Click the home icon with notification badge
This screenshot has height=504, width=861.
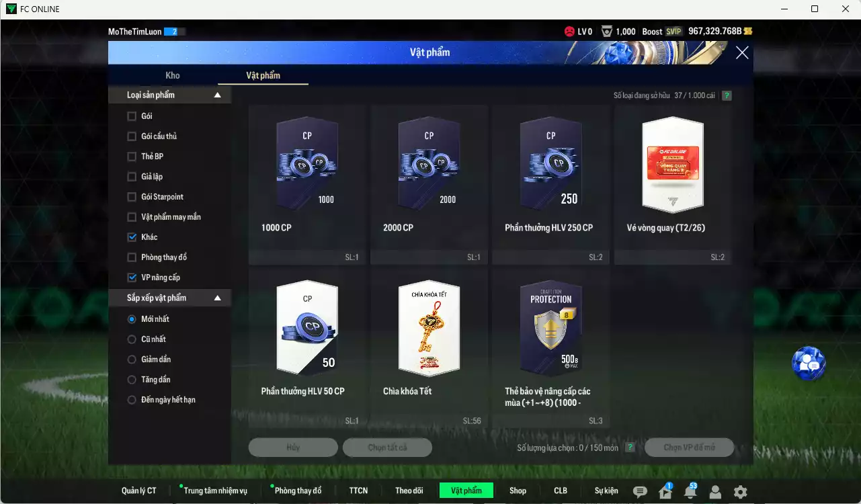coord(665,492)
